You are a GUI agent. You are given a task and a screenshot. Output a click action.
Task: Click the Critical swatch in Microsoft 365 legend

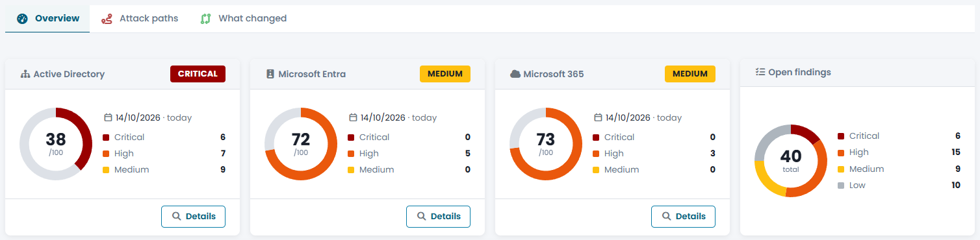597,138
